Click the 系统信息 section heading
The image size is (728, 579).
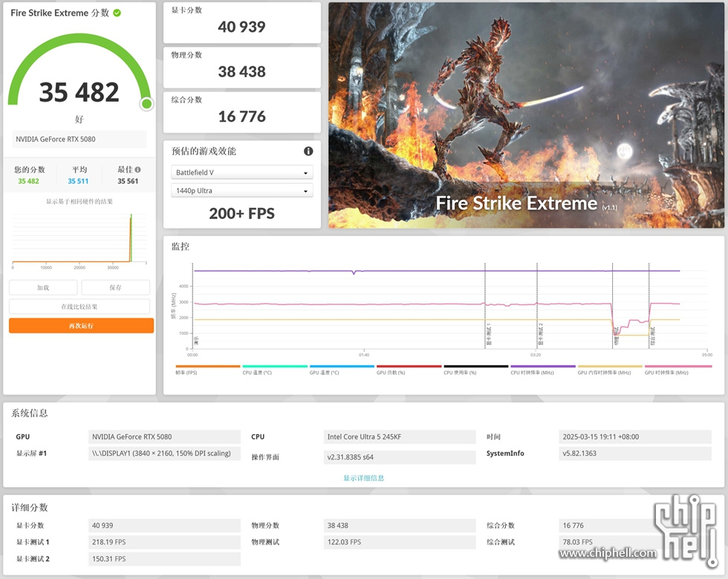29,413
